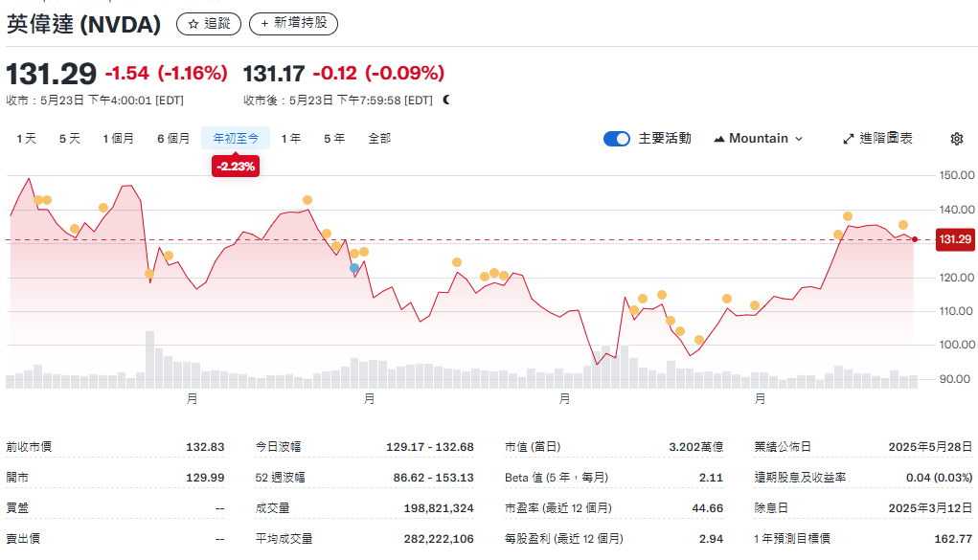
Task: Open 進階圖表 advanced chart view
Action: point(877,139)
